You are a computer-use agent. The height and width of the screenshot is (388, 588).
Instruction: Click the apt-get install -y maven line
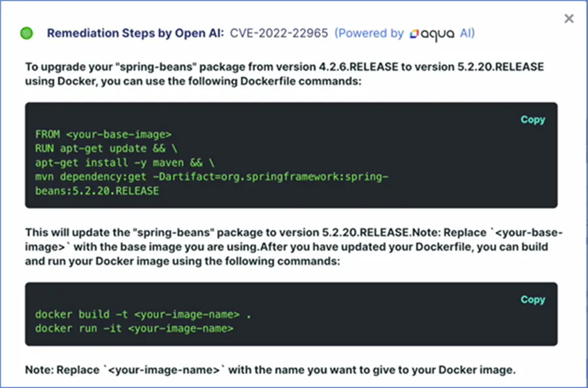point(125,163)
